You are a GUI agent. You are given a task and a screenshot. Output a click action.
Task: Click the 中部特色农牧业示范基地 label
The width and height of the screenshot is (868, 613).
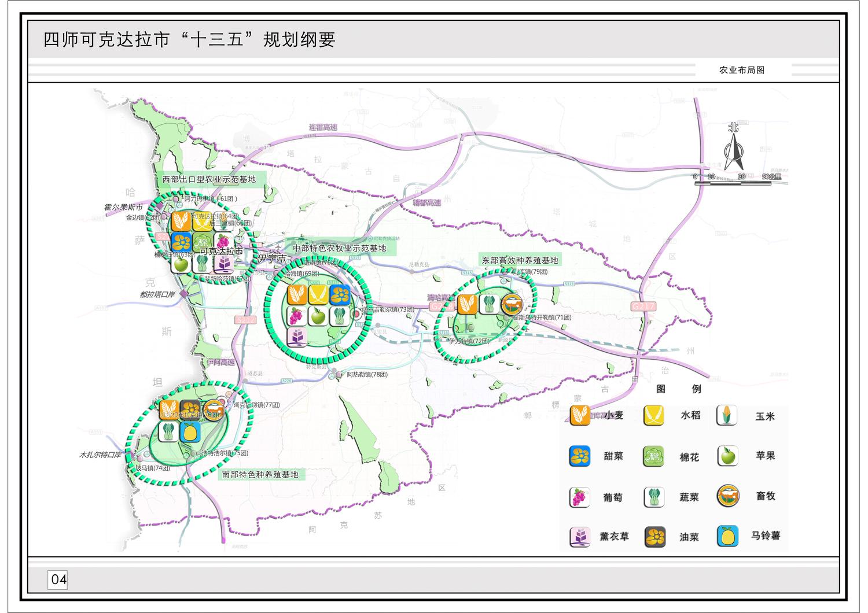coord(340,248)
